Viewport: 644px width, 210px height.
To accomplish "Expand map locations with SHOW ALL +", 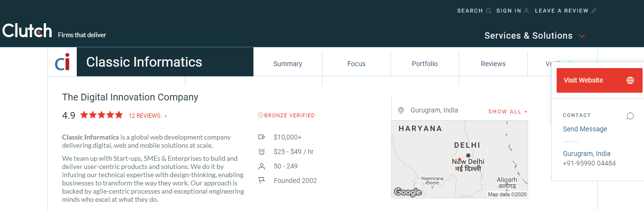I will pyautogui.click(x=508, y=112).
